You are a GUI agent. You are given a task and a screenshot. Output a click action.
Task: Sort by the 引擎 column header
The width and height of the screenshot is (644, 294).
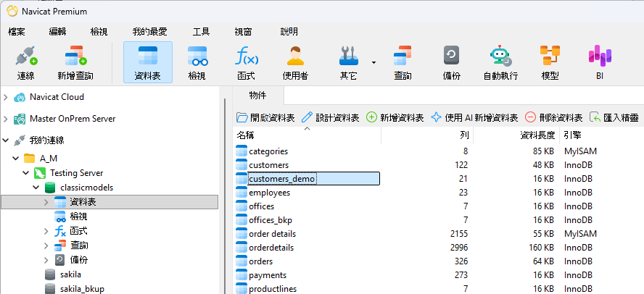602,135
